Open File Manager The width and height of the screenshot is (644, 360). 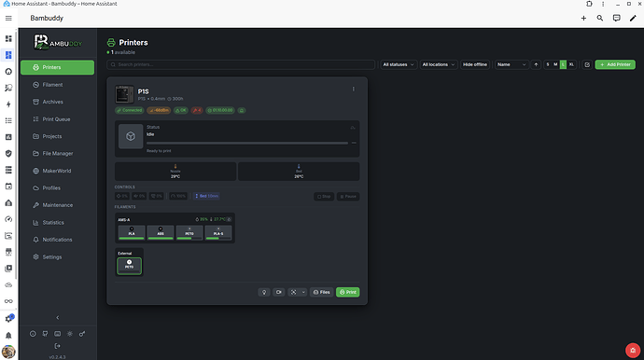click(x=58, y=154)
